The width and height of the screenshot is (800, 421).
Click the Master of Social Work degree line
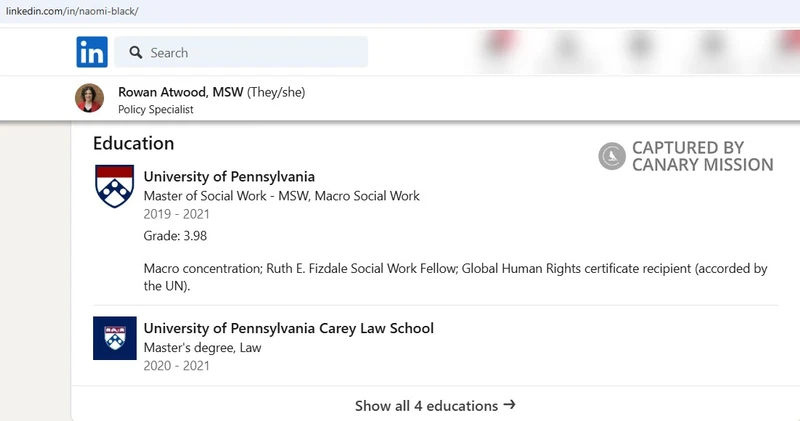[x=281, y=196]
